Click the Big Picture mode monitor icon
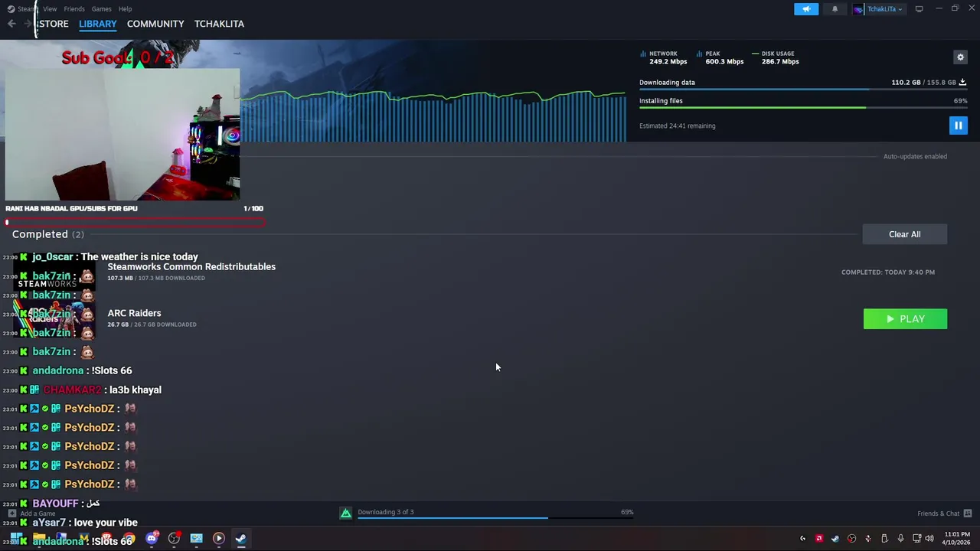The image size is (980, 551). [x=919, y=8]
